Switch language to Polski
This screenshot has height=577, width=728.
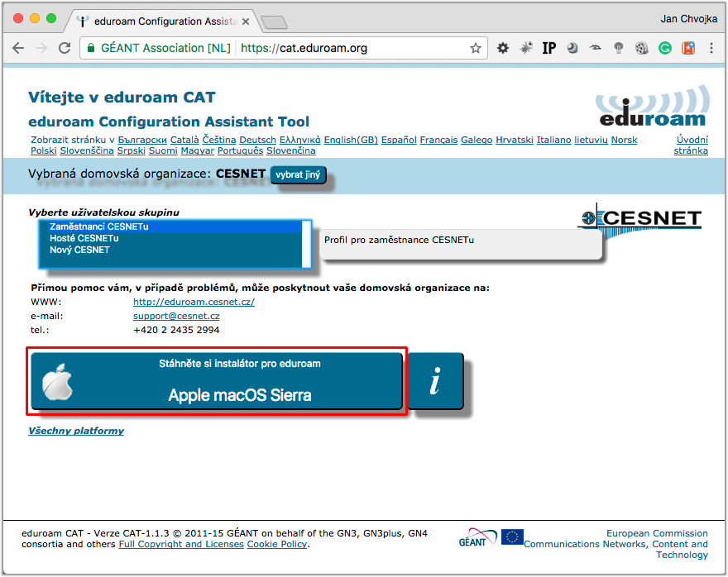coord(44,150)
